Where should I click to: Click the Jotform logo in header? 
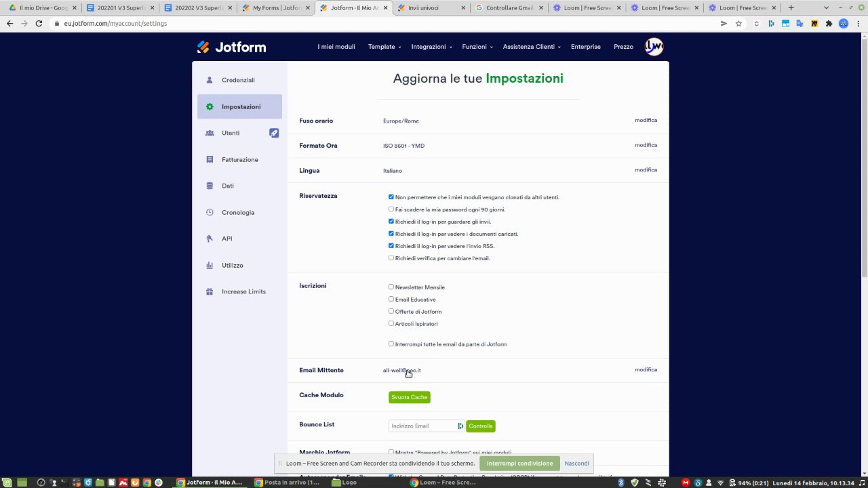tap(231, 47)
